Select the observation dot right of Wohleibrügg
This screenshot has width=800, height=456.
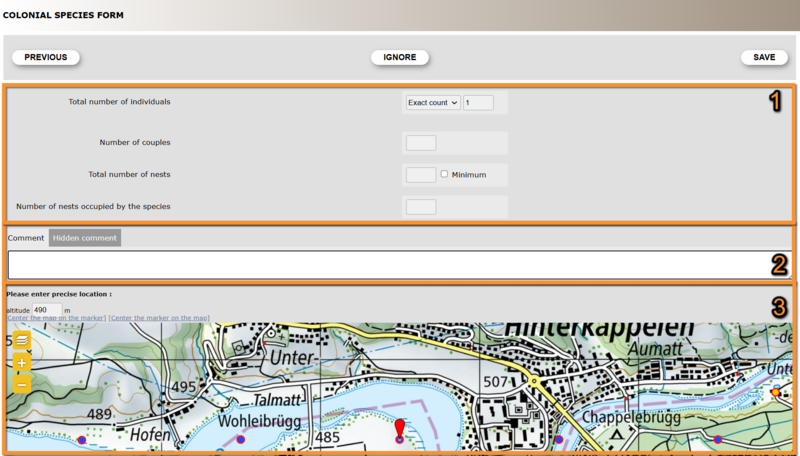(240, 439)
